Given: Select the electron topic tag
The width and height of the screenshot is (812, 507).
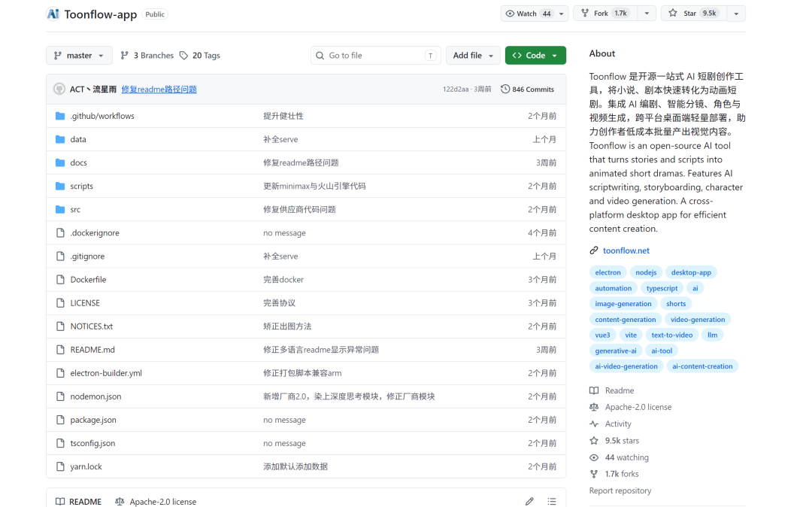Looking at the screenshot, I should (x=607, y=272).
